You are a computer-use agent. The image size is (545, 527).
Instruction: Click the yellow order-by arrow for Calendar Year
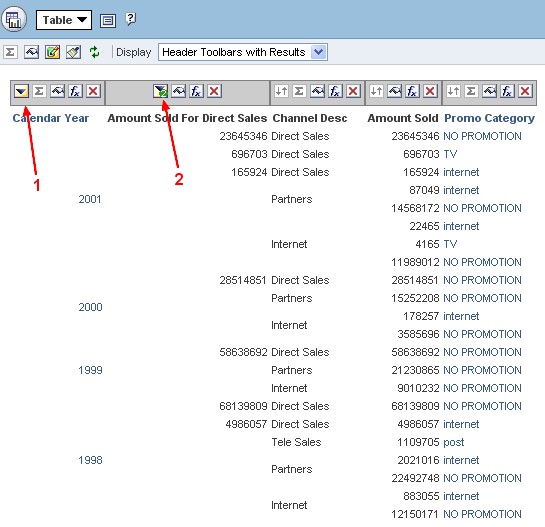[x=21, y=91]
